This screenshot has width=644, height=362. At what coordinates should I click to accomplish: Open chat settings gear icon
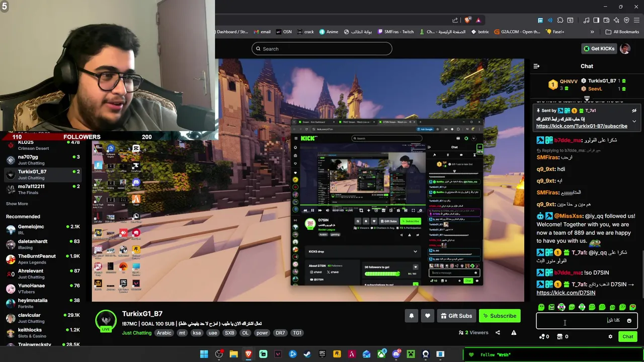click(610, 337)
